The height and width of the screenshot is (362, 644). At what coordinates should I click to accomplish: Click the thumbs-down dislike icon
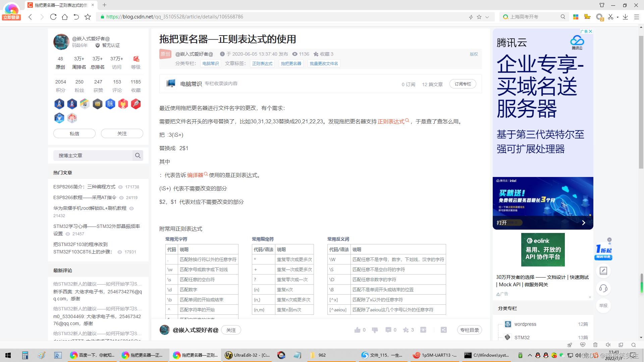375,330
